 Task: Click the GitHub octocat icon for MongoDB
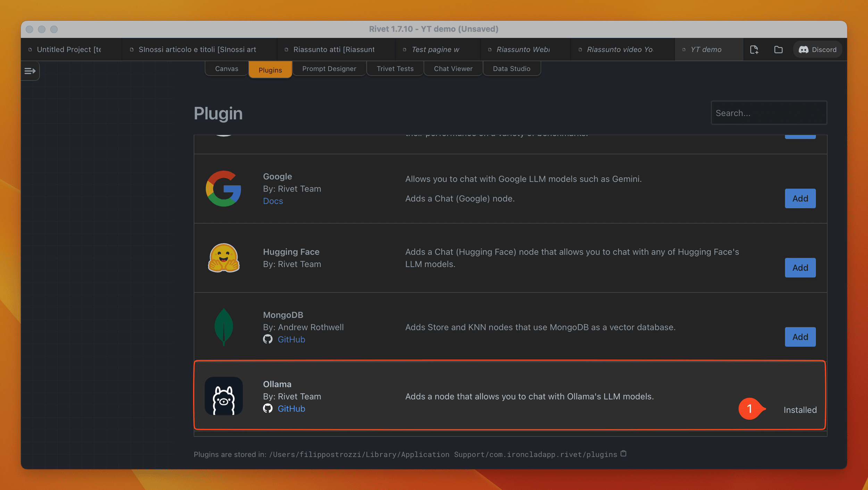(x=268, y=339)
